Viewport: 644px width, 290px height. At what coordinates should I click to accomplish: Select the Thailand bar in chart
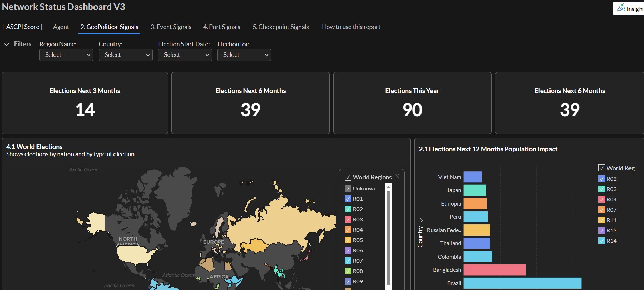477,243
